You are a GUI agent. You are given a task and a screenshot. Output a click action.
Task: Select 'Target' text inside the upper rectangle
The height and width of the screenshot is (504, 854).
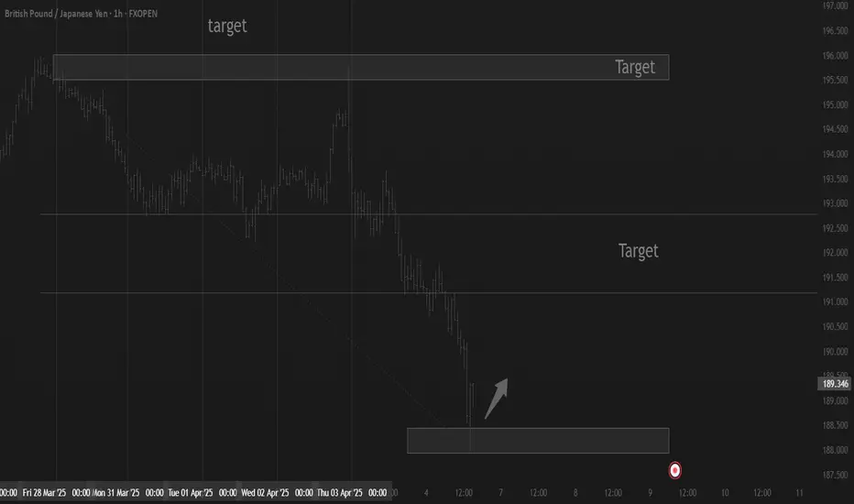(634, 67)
